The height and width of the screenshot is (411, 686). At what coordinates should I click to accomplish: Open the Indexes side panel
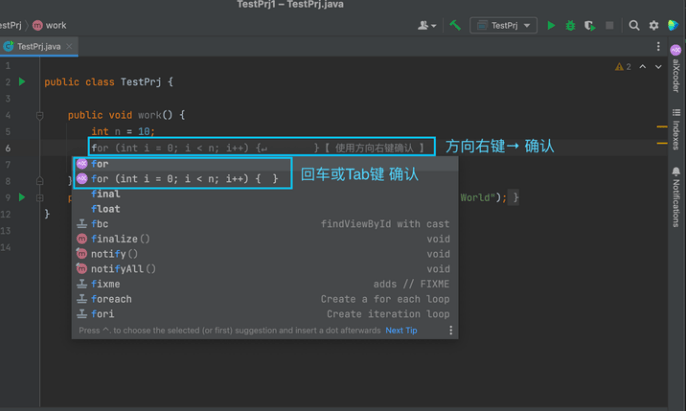pyautogui.click(x=676, y=130)
